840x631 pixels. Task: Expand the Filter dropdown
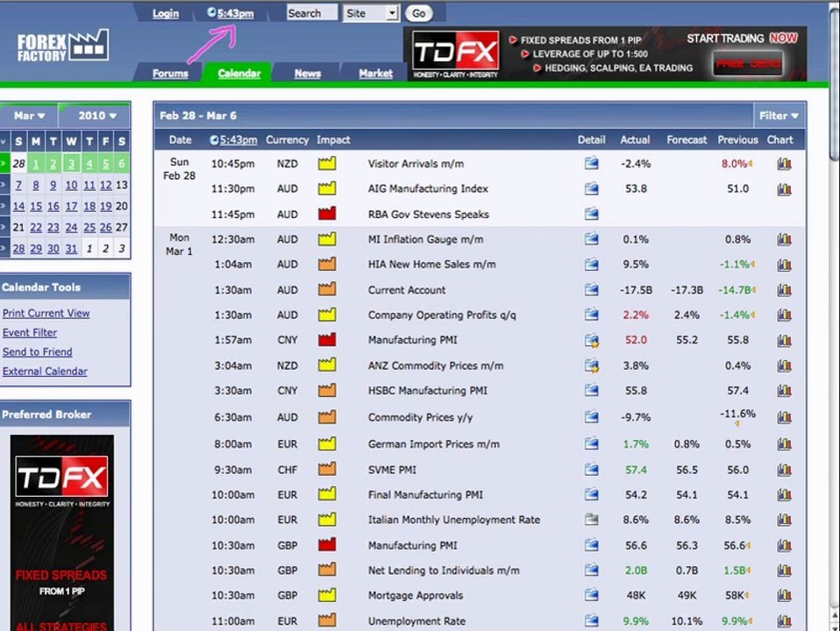tap(779, 116)
